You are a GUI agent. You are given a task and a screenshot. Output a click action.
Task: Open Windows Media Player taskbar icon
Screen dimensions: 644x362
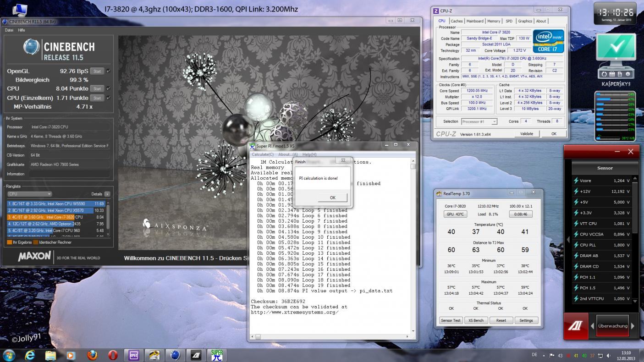point(71,355)
